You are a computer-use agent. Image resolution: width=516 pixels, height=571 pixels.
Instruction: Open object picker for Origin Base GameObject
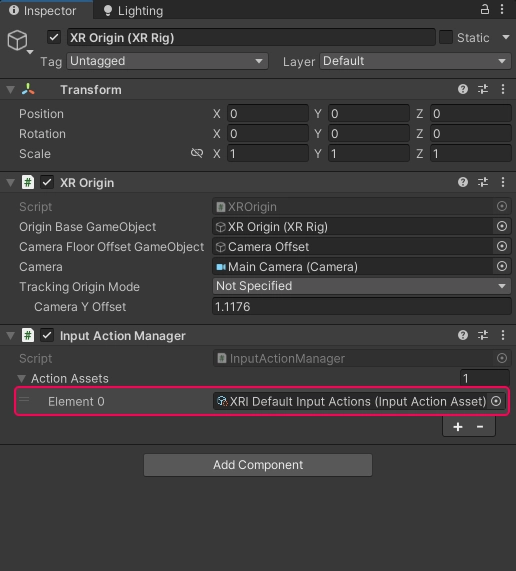502,227
